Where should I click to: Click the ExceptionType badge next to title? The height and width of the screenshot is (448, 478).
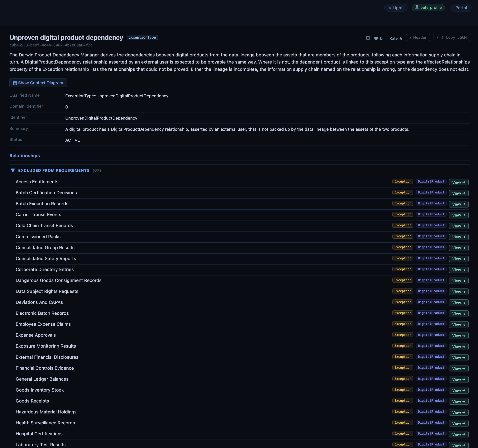[x=142, y=37]
